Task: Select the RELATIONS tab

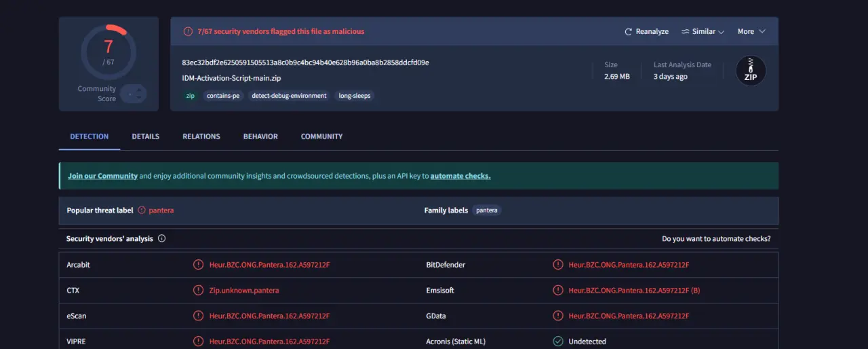Action: point(201,136)
